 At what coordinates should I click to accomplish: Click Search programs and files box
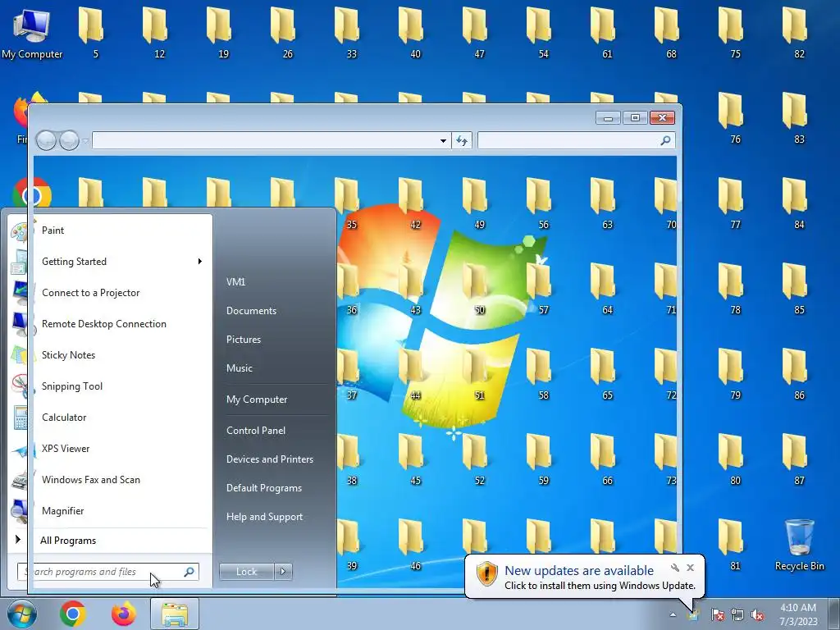point(108,572)
